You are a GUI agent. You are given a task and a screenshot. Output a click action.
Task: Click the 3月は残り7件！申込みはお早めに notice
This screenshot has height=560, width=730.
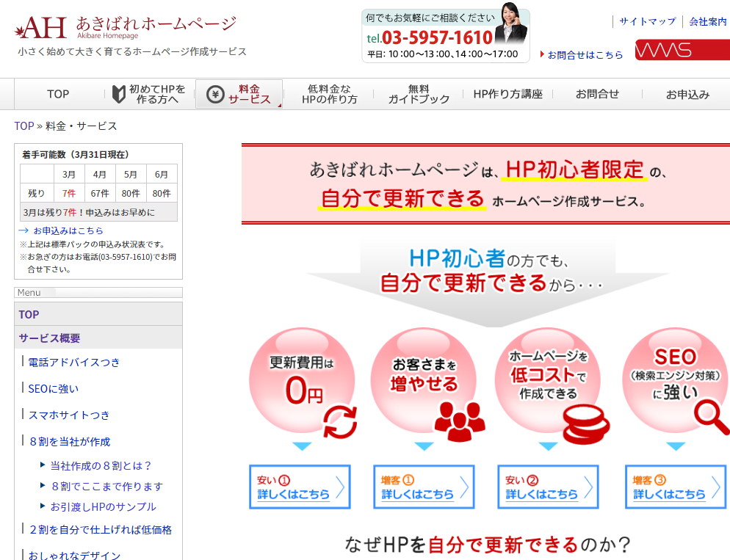(98, 212)
